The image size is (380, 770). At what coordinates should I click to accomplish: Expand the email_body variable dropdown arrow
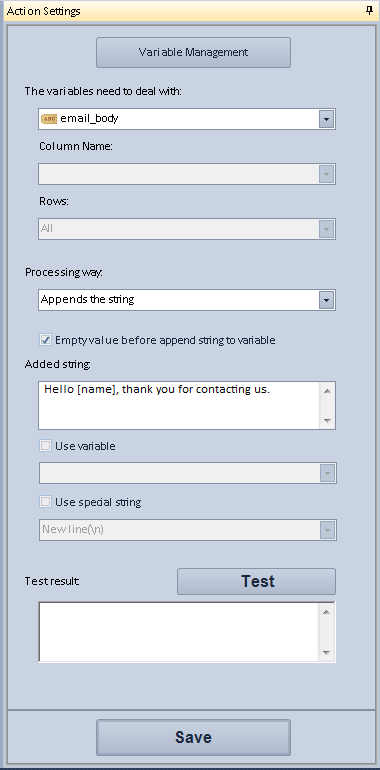[x=326, y=119]
